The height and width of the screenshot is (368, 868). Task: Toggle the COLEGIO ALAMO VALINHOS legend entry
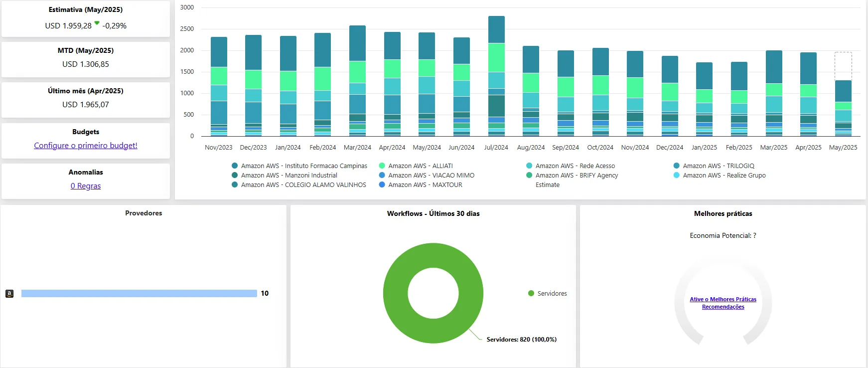(303, 184)
